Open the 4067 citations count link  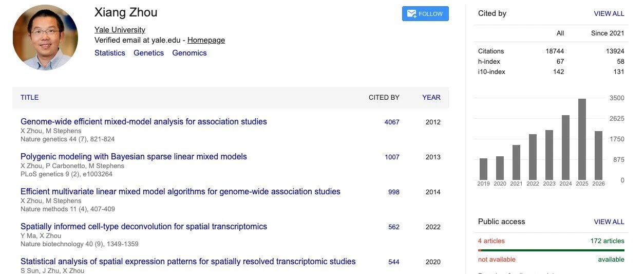click(392, 122)
